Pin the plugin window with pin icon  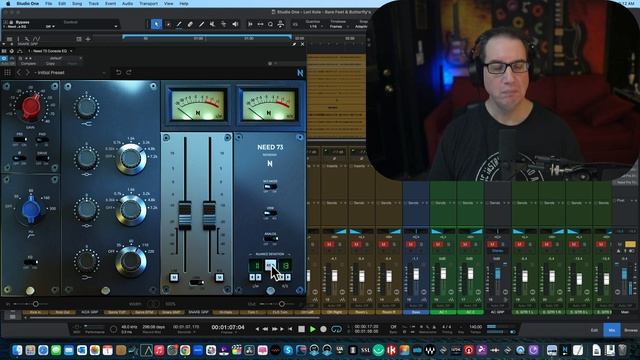[x=294, y=44]
